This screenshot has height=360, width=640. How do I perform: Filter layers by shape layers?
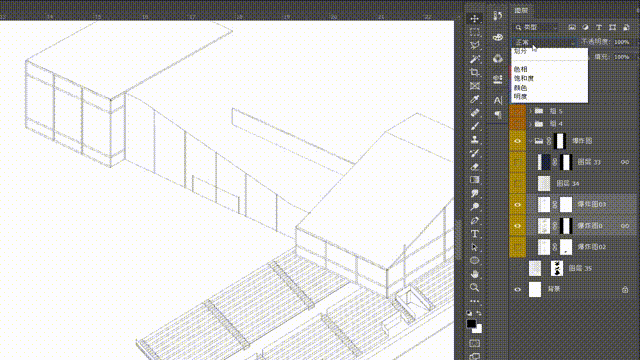pos(612,27)
